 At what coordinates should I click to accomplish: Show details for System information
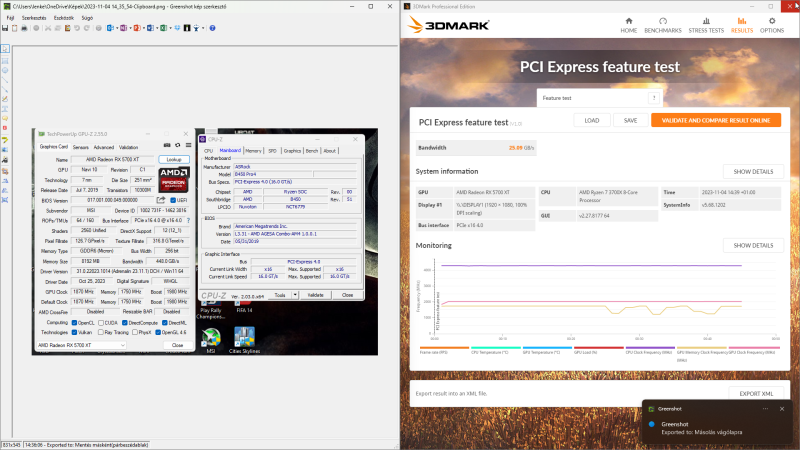pyautogui.click(x=753, y=171)
